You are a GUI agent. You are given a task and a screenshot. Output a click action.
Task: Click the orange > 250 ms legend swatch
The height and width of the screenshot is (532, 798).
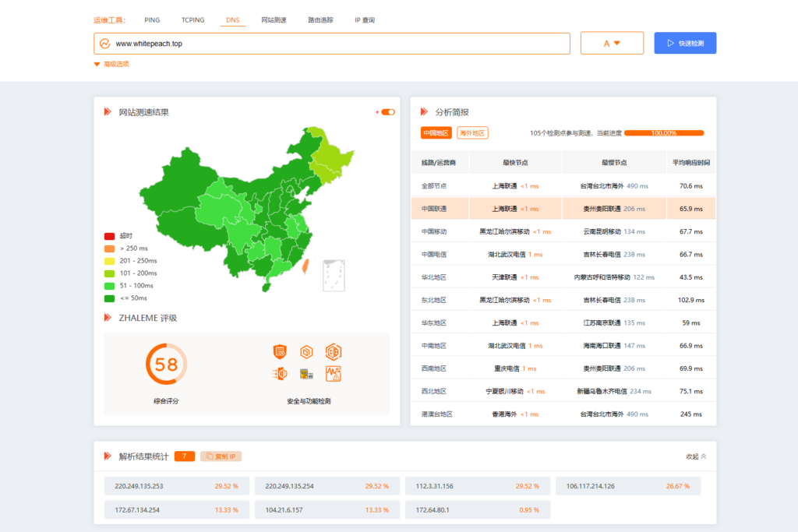coord(109,248)
